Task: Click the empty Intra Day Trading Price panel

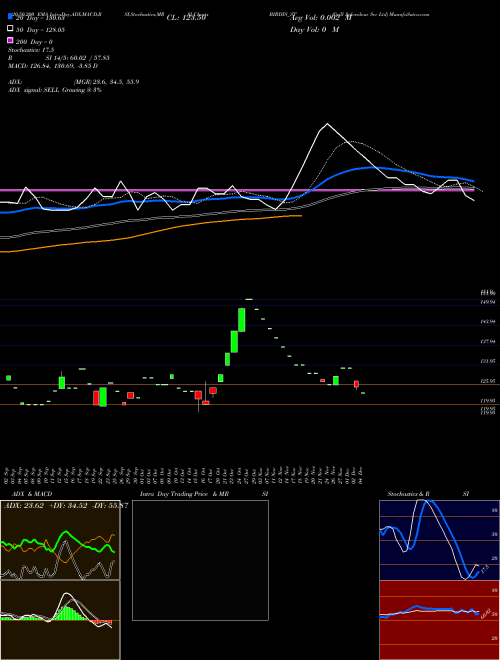Action: click(200, 560)
